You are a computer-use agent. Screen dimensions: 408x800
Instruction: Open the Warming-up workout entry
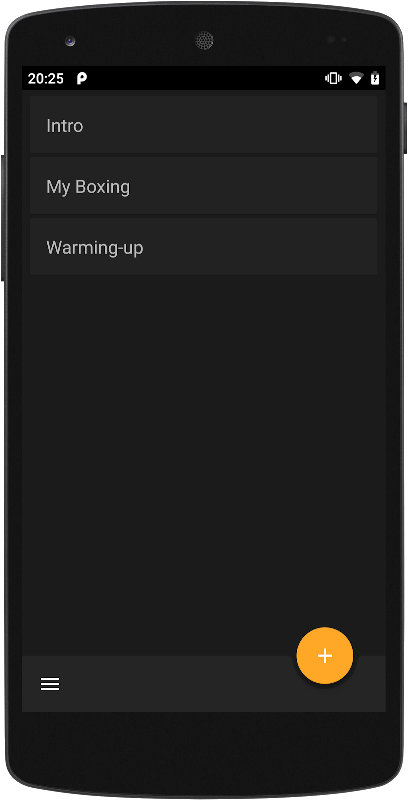coord(203,247)
